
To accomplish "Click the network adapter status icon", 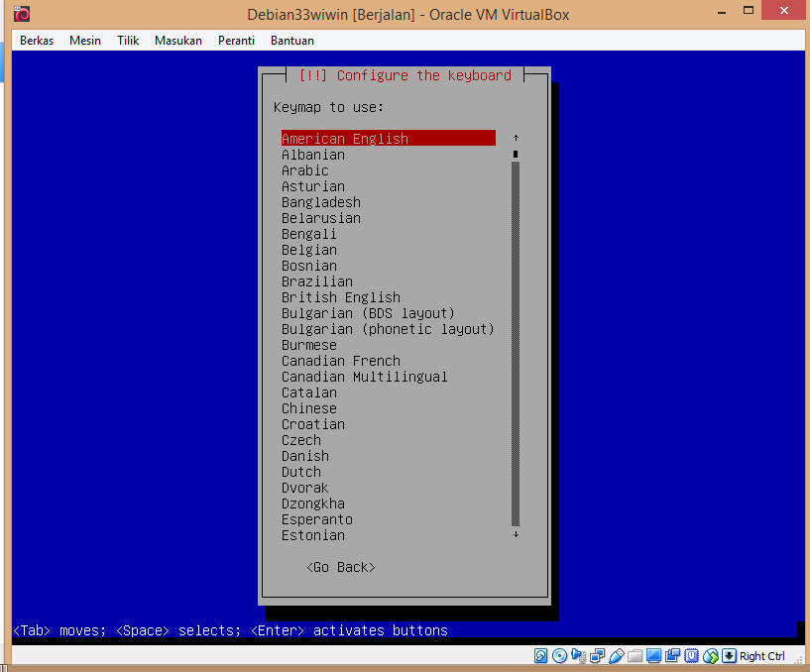I will [597, 656].
